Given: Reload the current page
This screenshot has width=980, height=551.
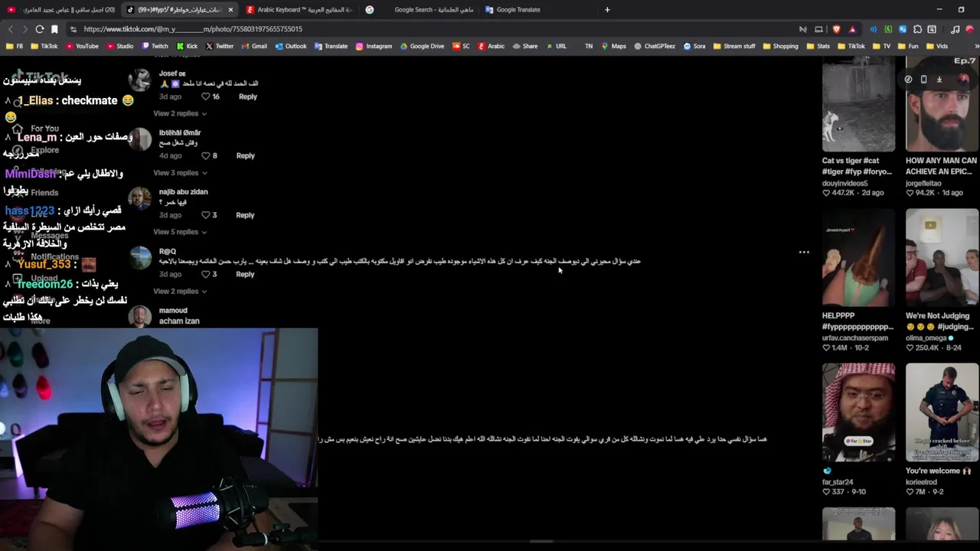Looking at the screenshot, I should [x=39, y=29].
